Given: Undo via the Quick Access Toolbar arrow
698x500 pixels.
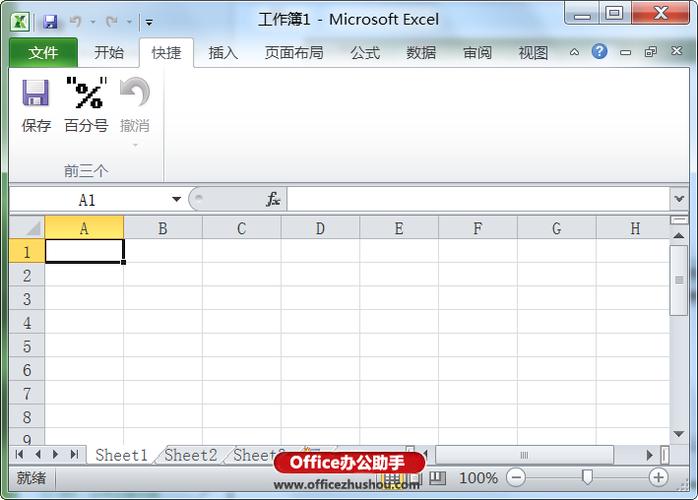Looking at the screenshot, I should [x=76, y=21].
